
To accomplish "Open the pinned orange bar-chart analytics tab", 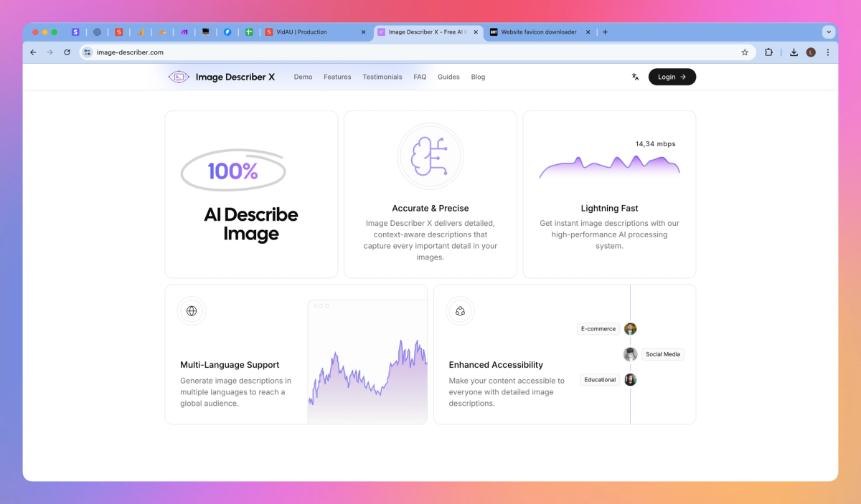I will click(141, 32).
